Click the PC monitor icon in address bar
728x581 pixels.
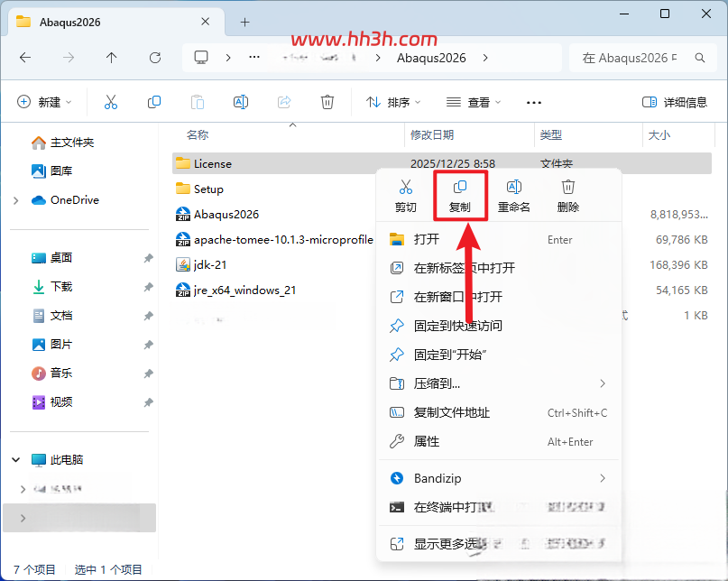201,58
